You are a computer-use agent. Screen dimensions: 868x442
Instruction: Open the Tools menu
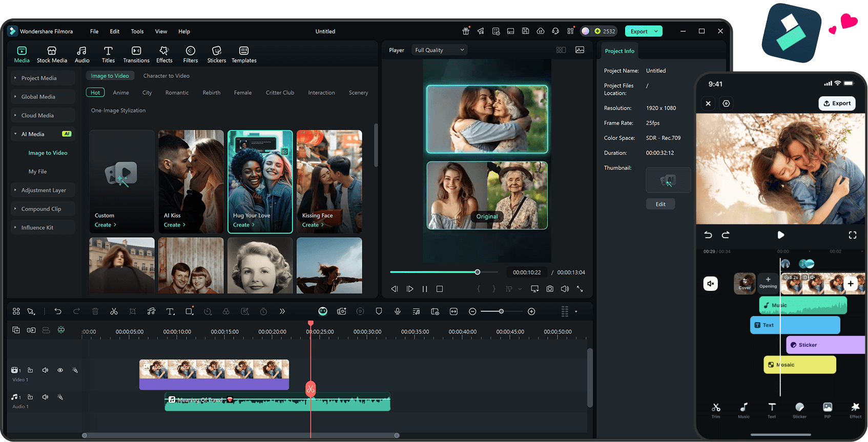pos(137,31)
